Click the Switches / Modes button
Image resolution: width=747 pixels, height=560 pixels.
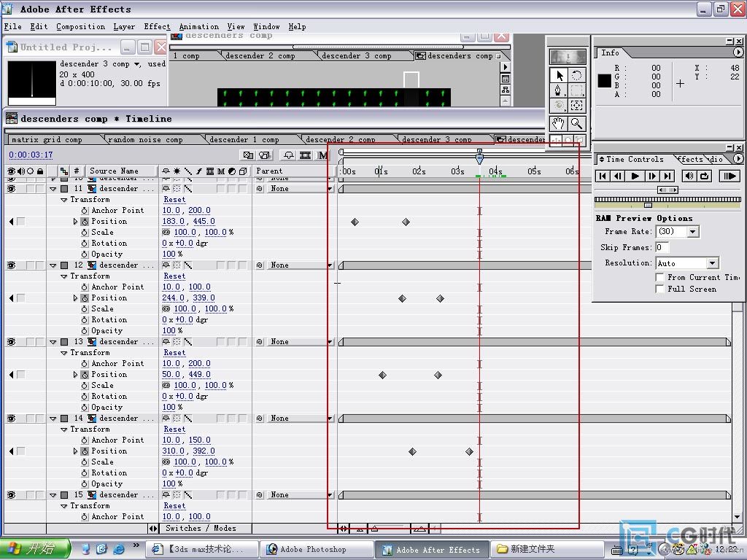click(201, 529)
